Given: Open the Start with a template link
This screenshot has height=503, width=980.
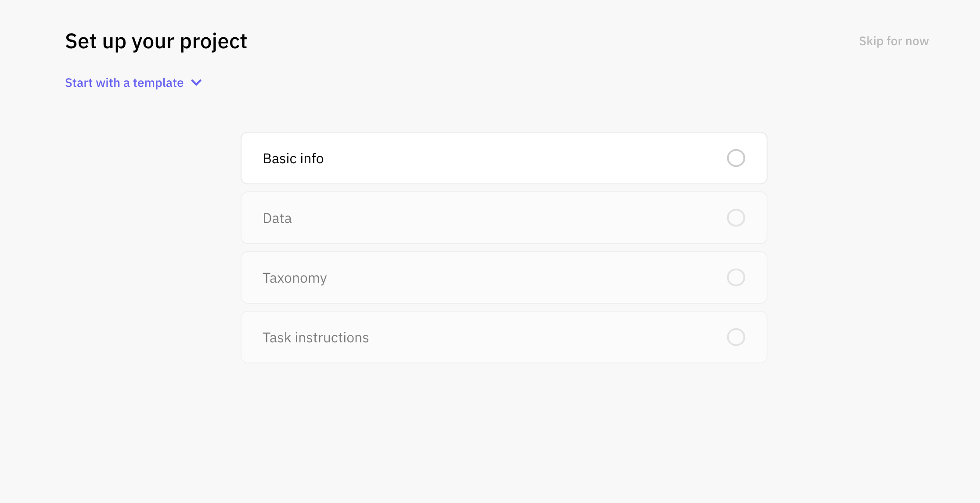Looking at the screenshot, I should (x=124, y=83).
